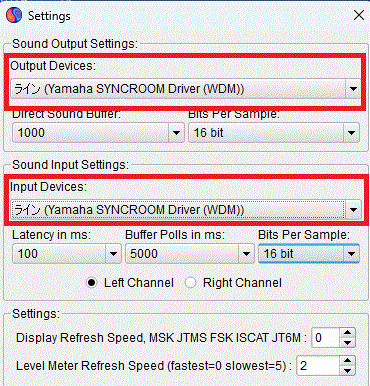Expand the Latency in ms dropdown
Viewport: 370px width, 386px height.
click(67, 254)
